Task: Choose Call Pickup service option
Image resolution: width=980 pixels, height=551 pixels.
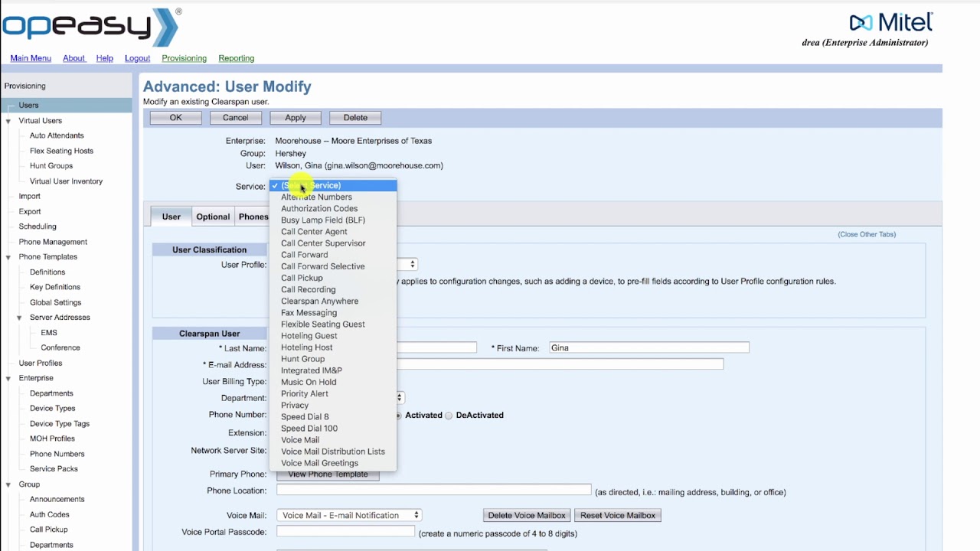Action: tap(333, 278)
